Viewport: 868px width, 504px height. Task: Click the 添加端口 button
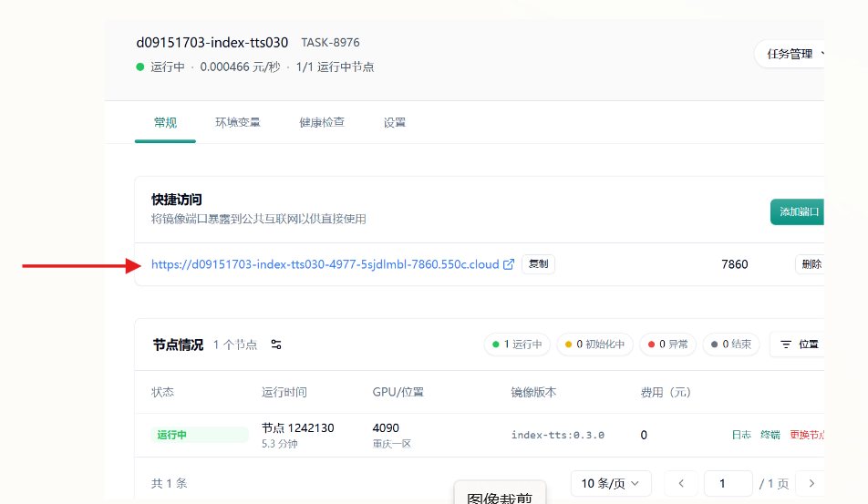coord(798,212)
